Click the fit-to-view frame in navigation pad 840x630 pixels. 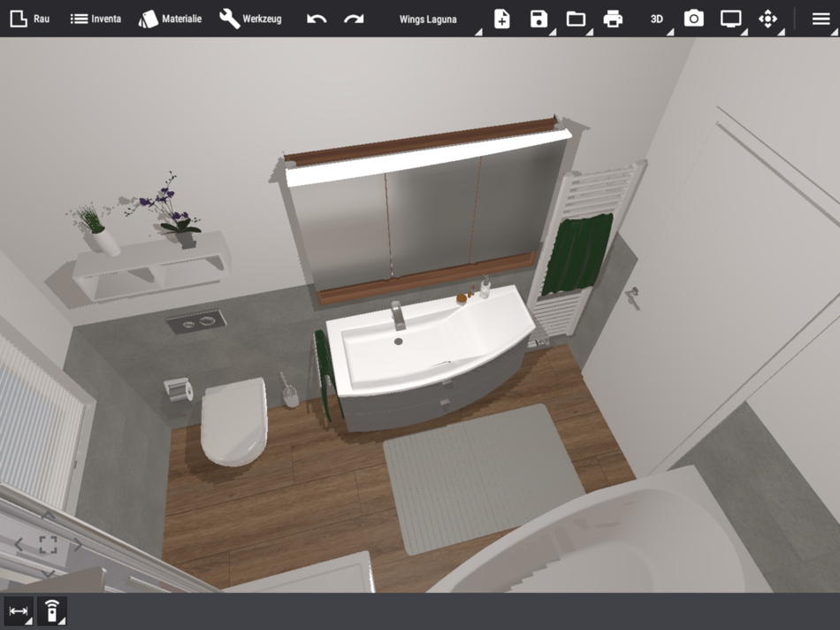coord(49,545)
